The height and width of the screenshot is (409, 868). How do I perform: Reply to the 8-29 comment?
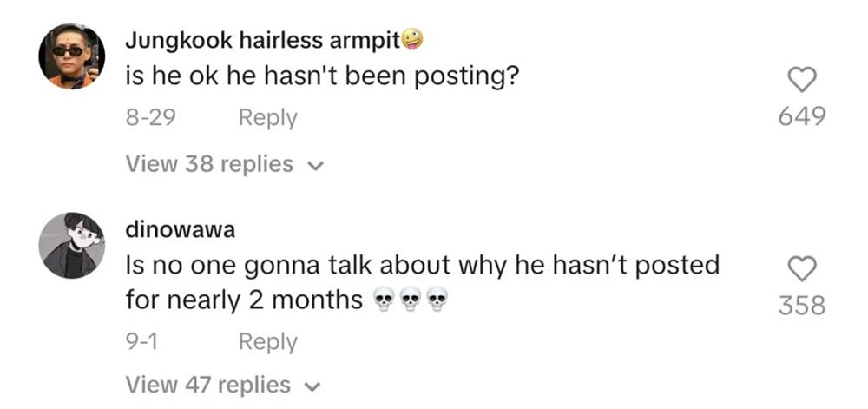(x=267, y=118)
